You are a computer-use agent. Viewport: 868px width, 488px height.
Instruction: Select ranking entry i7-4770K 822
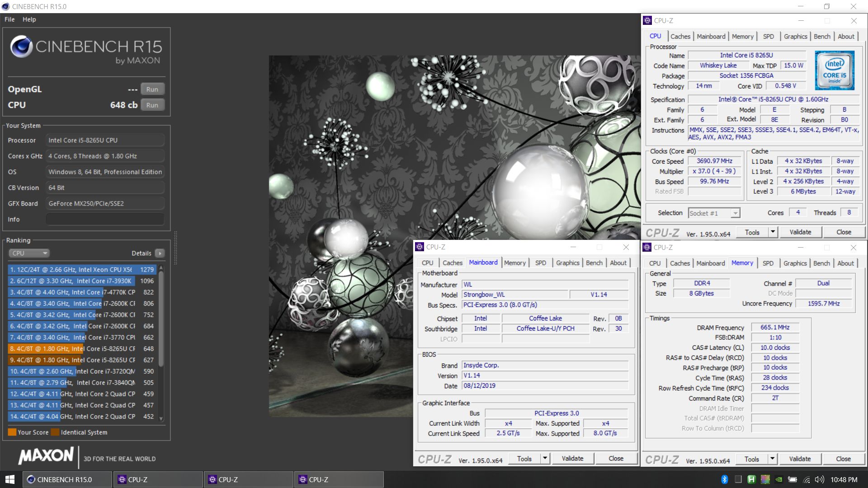[x=82, y=292]
